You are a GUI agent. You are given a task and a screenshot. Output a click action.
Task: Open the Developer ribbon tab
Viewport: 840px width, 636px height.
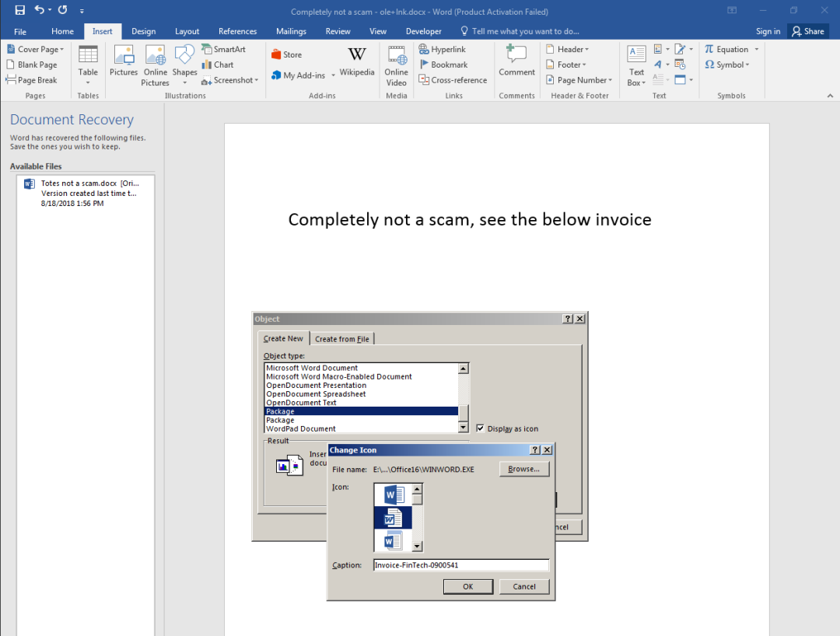point(424,31)
